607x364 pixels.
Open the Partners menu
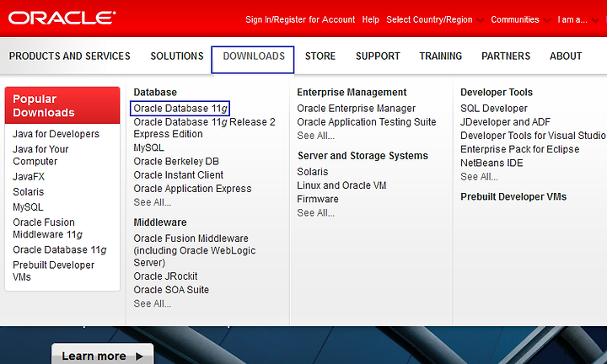[506, 56]
